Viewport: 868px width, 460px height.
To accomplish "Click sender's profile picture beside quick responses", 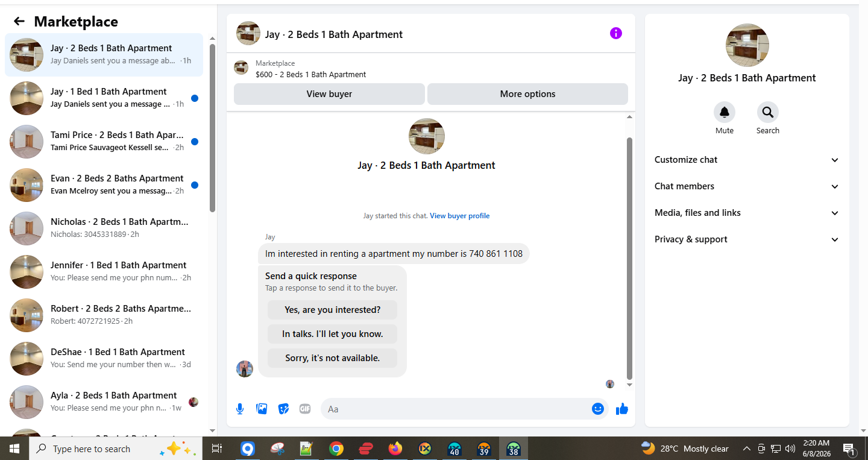I will [x=245, y=369].
